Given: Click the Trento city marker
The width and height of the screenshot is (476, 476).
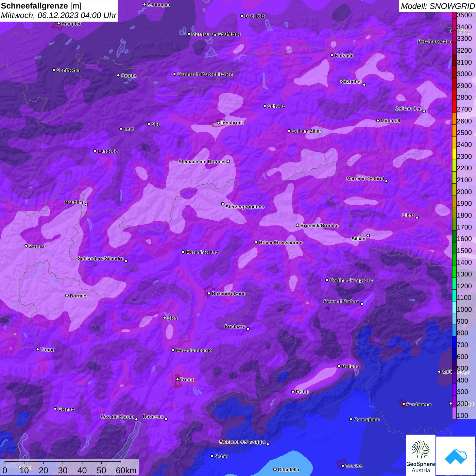Looking at the screenshot, I should click(177, 379).
